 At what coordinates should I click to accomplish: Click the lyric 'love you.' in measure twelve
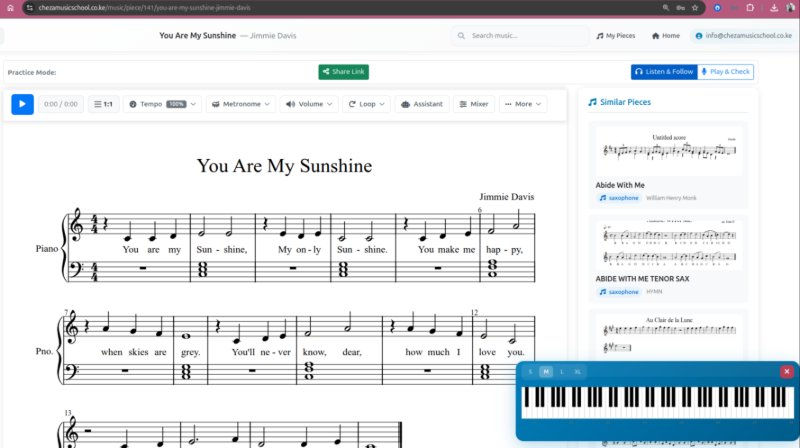(501, 352)
